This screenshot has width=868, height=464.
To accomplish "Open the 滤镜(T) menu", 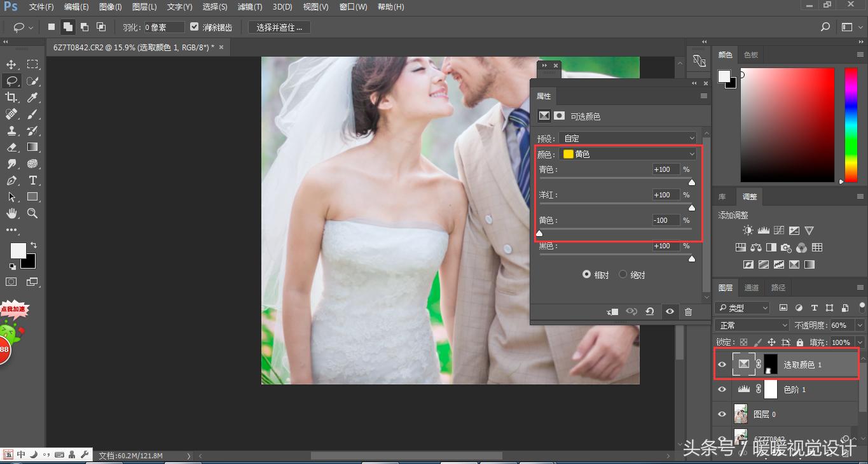I will point(249,7).
